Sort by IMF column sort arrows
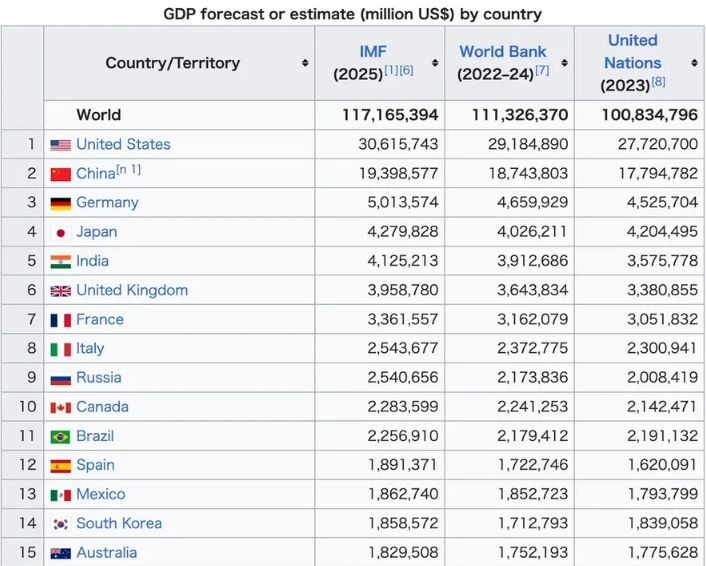The image size is (706, 566). coord(435,63)
